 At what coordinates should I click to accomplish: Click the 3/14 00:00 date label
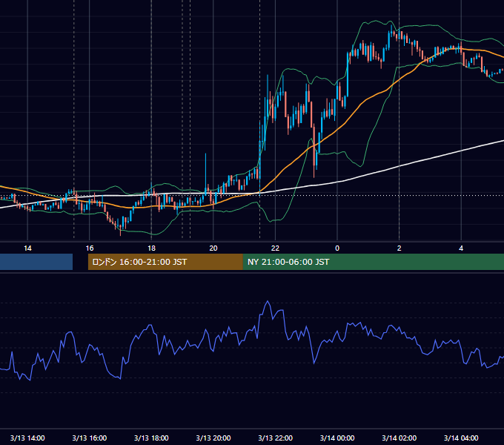tap(337, 438)
